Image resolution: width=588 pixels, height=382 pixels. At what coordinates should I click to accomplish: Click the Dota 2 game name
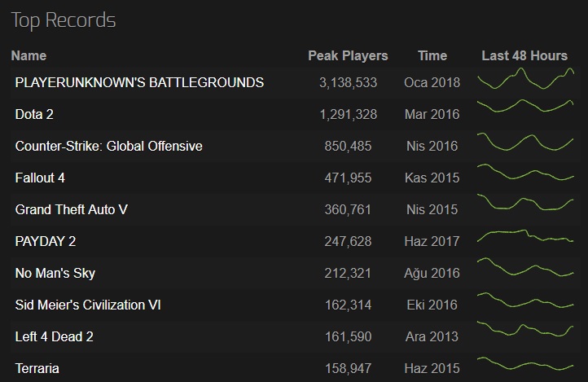pyautogui.click(x=34, y=114)
